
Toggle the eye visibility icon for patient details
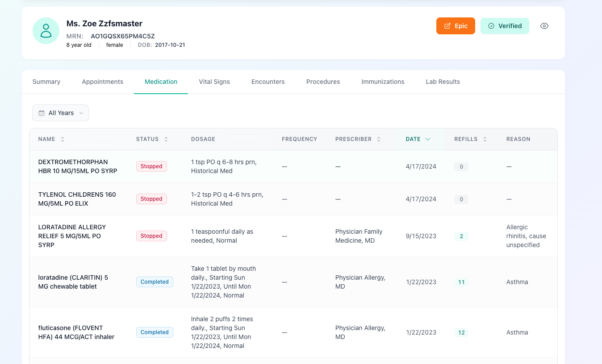click(544, 26)
